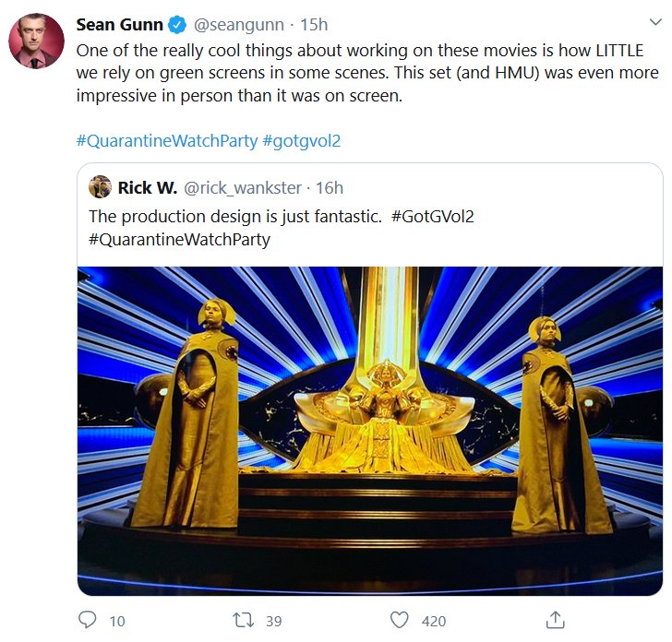The height and width of the screenshot is (642, 672).
Task: Click the 420 likes count
Action: click(x=433, y=621)
